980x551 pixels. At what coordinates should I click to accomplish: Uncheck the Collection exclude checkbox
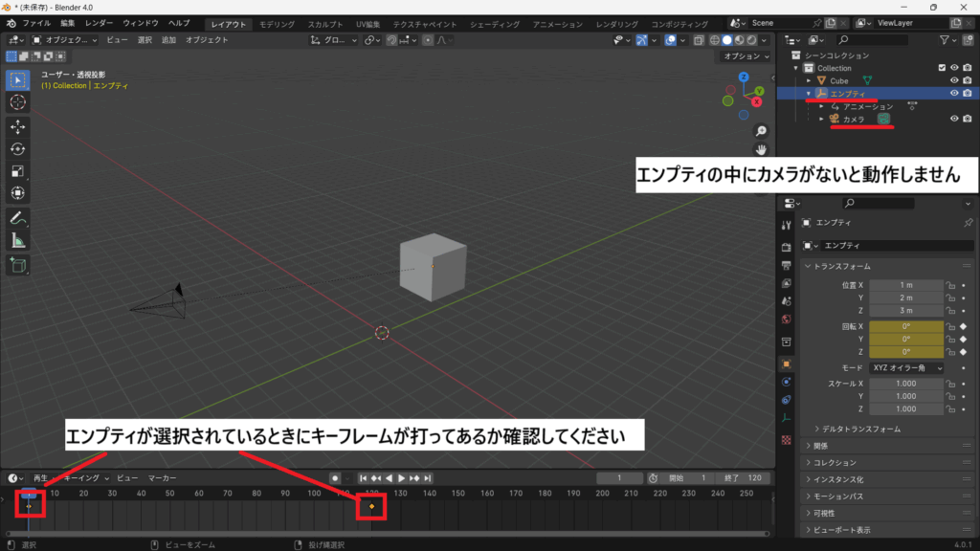pos(942,68)
